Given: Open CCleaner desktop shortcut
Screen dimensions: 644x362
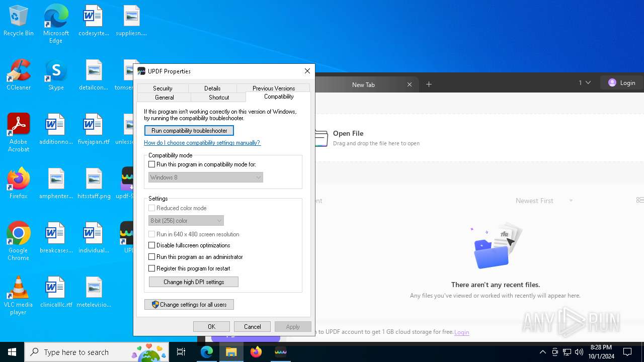Looking at the screenshot, I should tap(19, 75).
